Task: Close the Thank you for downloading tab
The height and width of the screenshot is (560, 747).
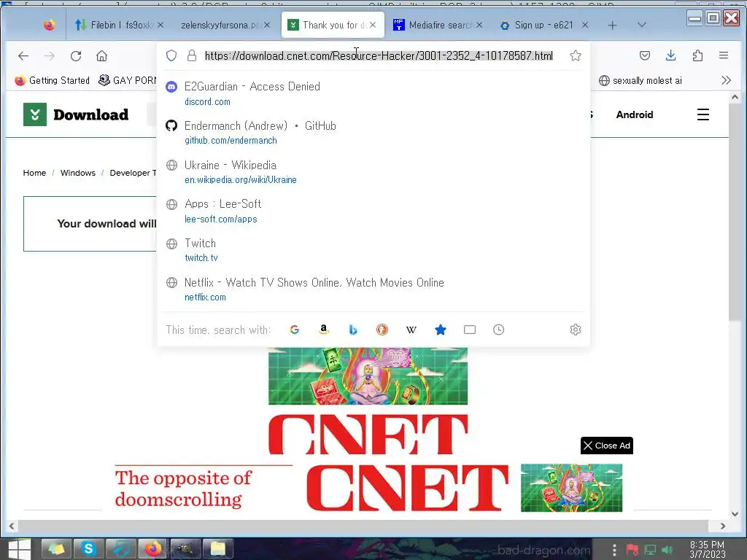Action: point(373,25)
